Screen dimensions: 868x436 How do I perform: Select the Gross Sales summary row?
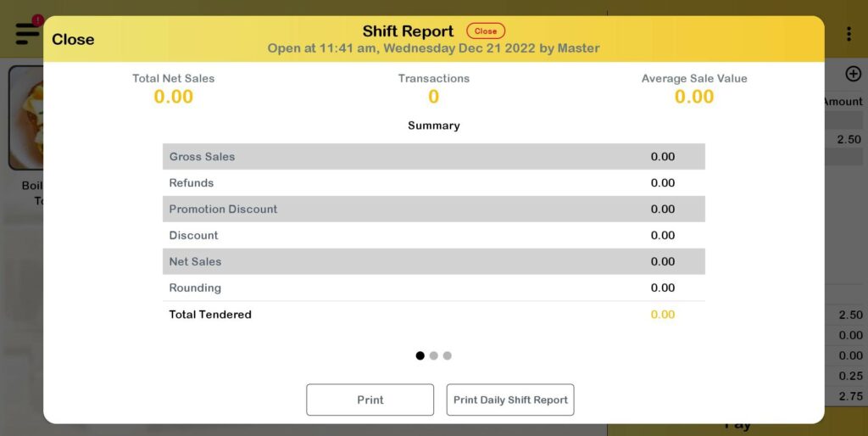(433, 157)
